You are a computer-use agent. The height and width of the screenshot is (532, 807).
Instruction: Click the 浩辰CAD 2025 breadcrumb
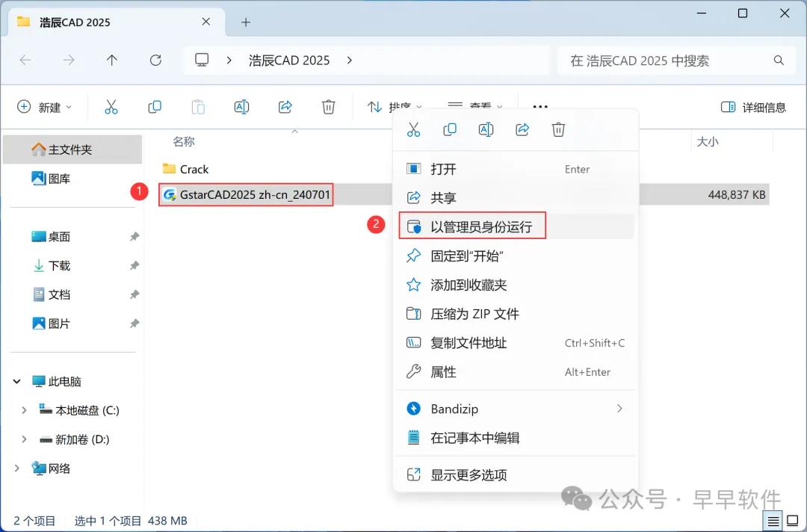[x=289, y=61]
